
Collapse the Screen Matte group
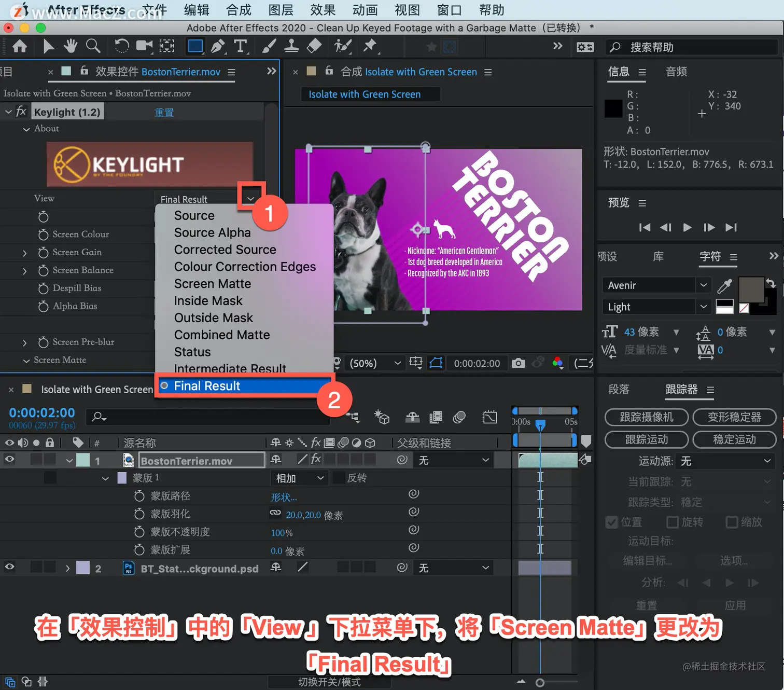(x=26, y=361)
